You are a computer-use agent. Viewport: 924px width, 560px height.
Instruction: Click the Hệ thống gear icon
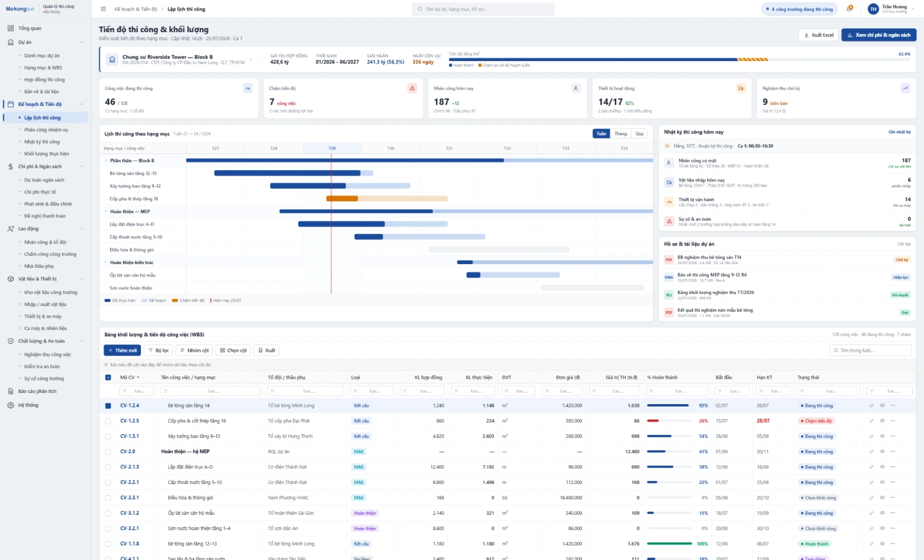point(11,405)
